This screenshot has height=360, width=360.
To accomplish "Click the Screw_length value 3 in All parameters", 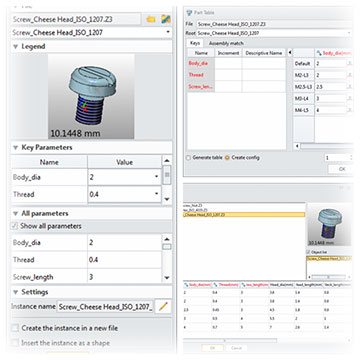I will coord(124,277).
